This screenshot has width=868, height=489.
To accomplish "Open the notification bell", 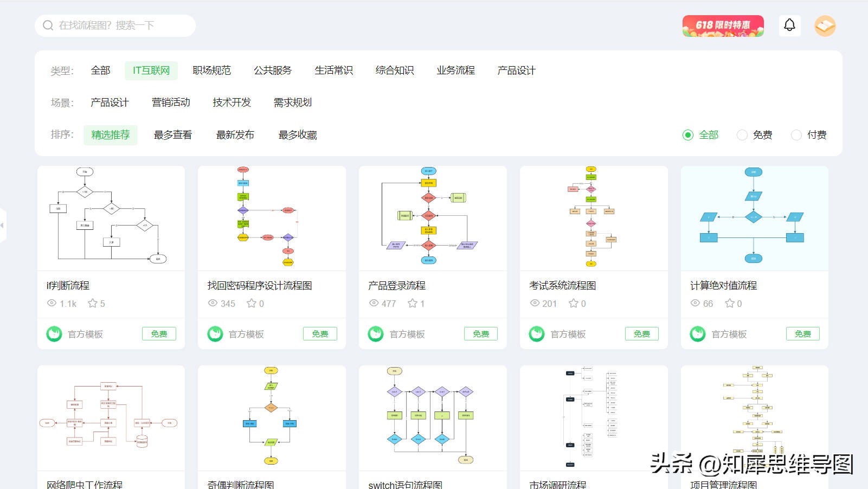I will point(790,25).
